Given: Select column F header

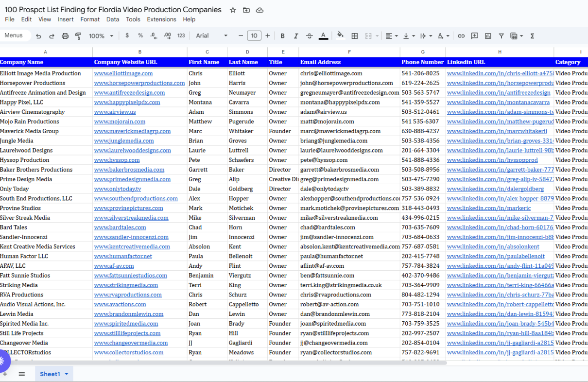Looking at the screenshot, I should (349, 52).
